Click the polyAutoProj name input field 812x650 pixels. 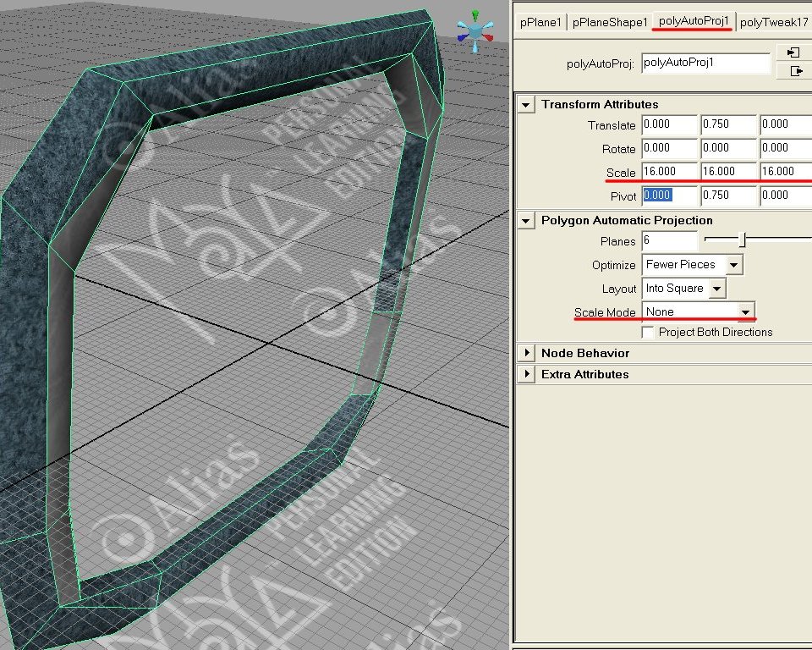point(706,63)
